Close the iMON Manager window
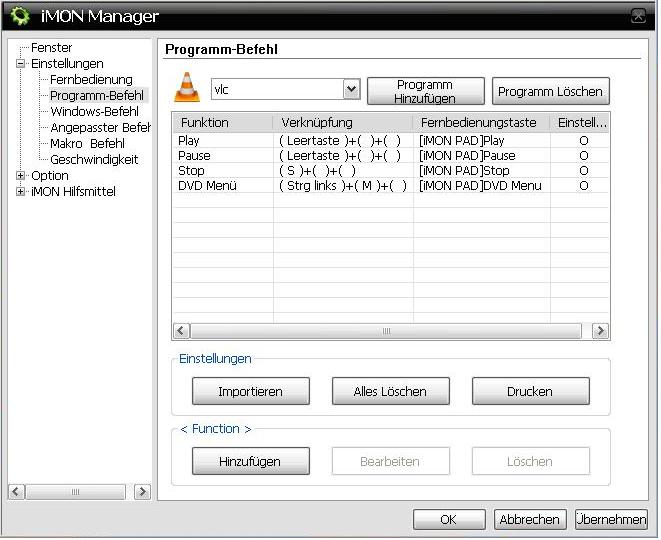The image size is (661, 540). [639, 16]
